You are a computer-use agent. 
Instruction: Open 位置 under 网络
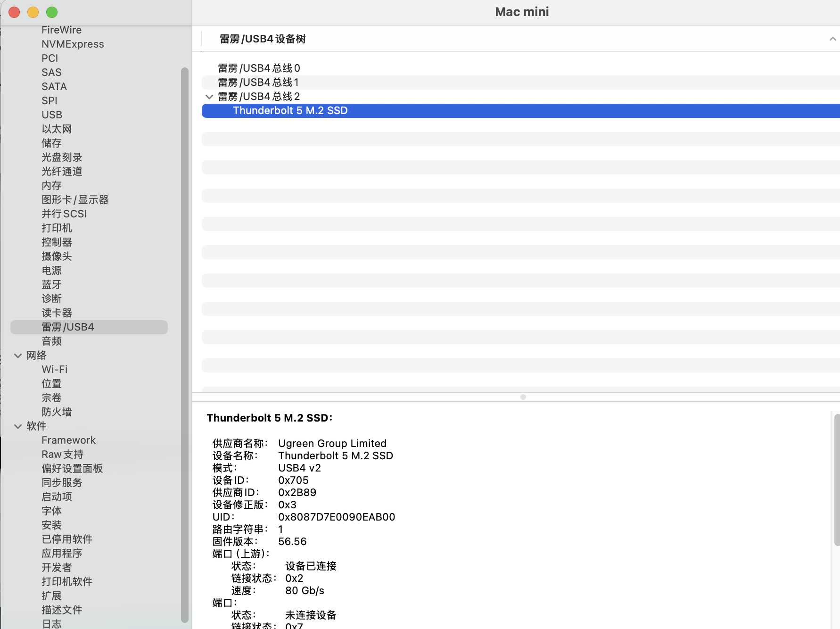point(51,384)
